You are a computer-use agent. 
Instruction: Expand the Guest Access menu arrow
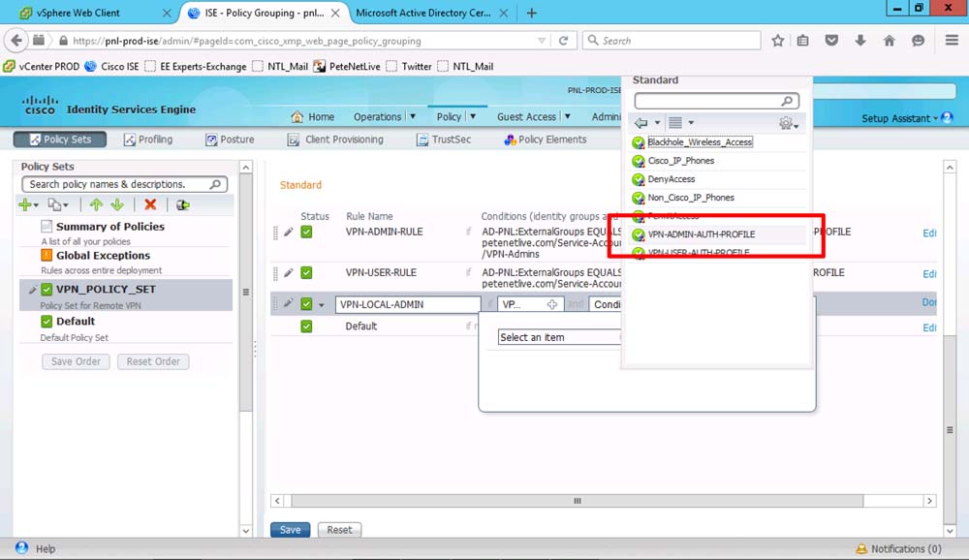[x=567, y=116]
